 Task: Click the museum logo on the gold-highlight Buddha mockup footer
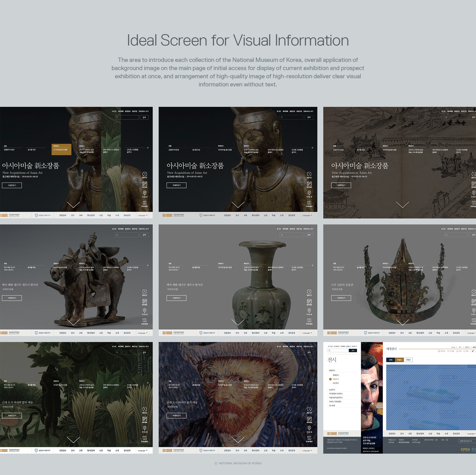10,215
